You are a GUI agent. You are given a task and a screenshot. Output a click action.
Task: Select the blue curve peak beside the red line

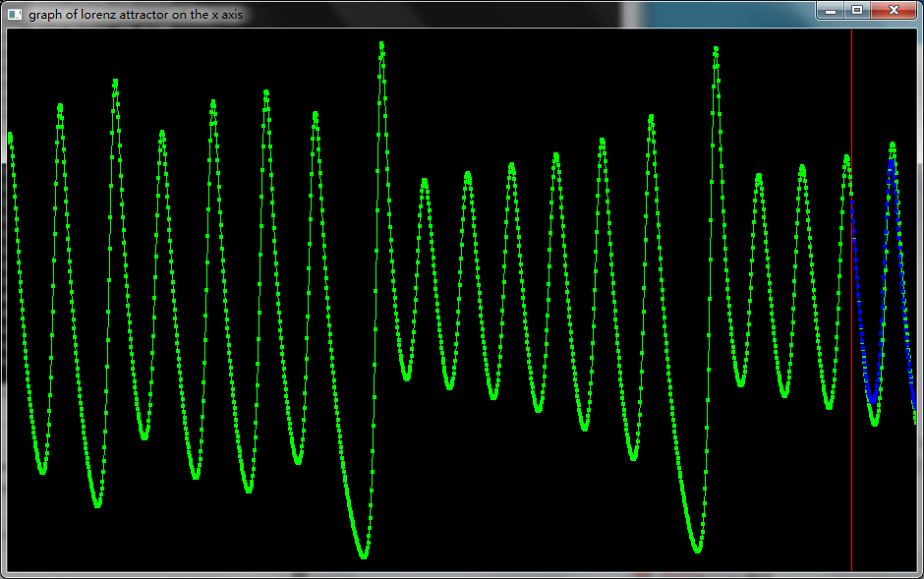point(891,162)
